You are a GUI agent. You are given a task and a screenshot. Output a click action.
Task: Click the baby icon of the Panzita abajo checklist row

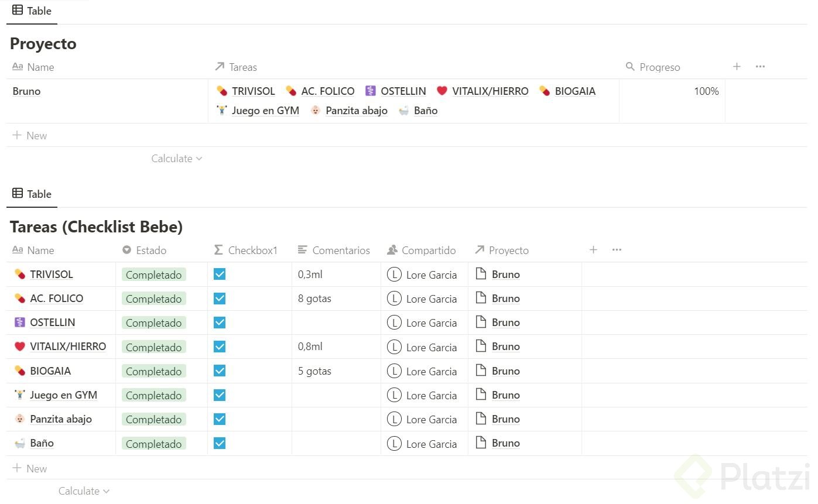pos(20,419)
